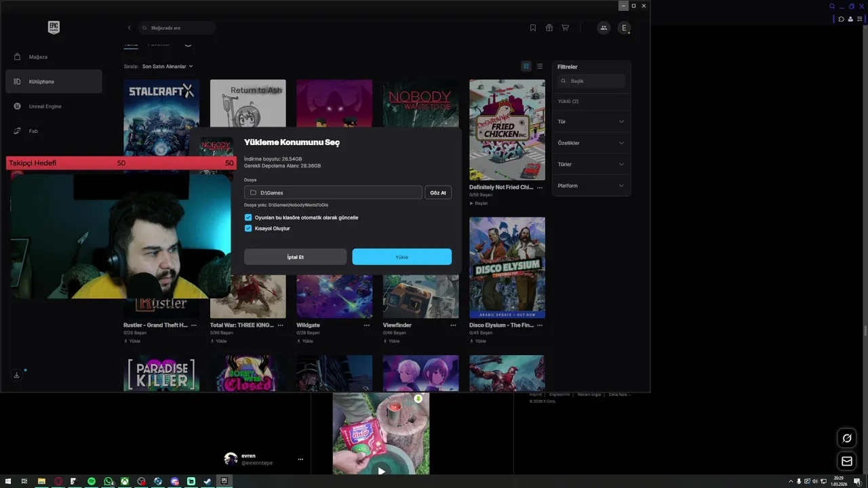Screen dimensions: 868x488
Task: Open evren post options in X window
Action: [x=300, y=459]
